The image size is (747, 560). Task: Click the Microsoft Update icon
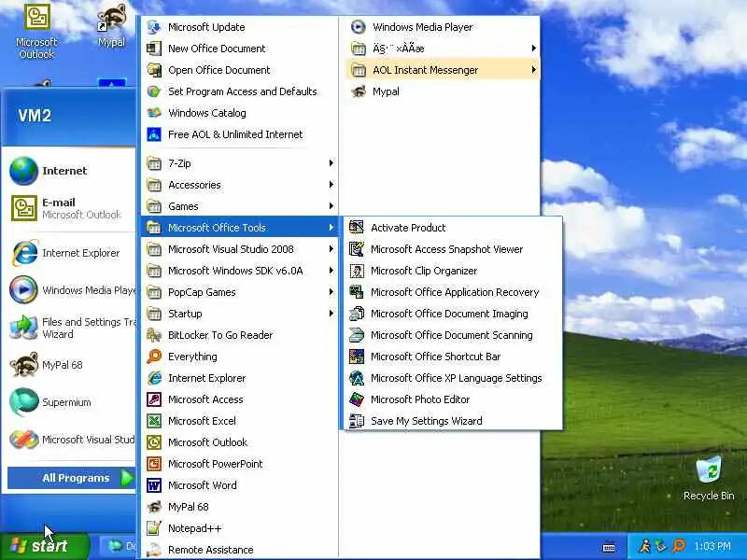click(x=154, y=27)
